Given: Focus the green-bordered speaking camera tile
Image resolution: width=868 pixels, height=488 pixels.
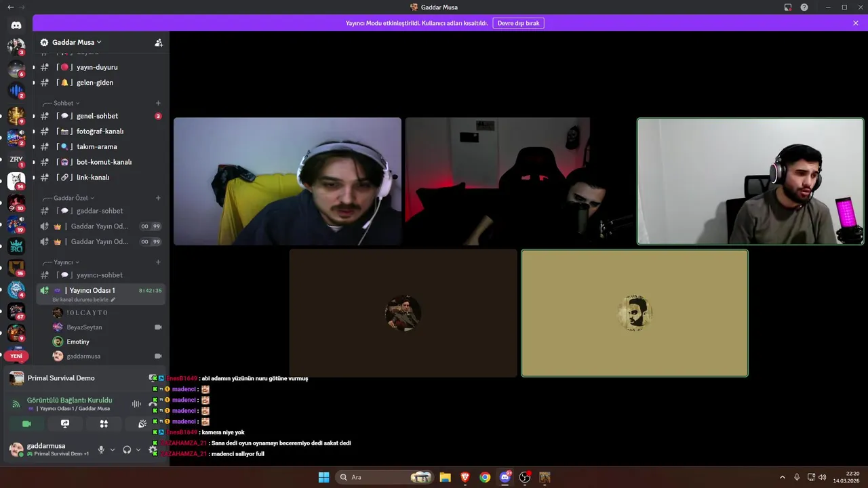Looking at the screenshot, I should point(750,182).
